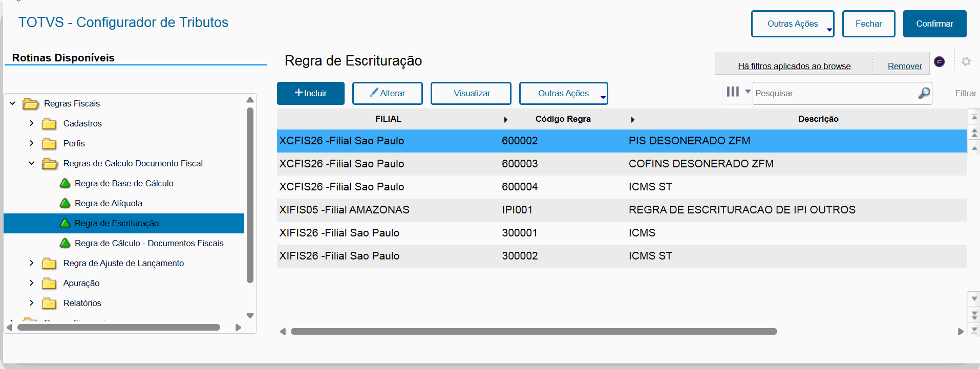Expand the Cadastros folder
This screenshot has width=980, height=369.
pos(32,123)
